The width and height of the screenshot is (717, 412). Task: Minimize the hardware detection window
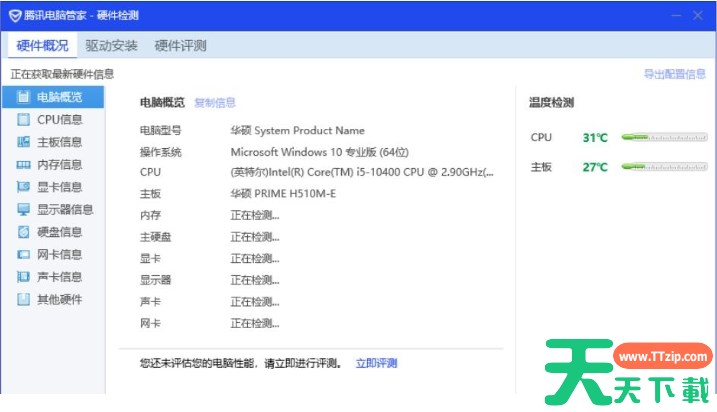click(676, 16)
